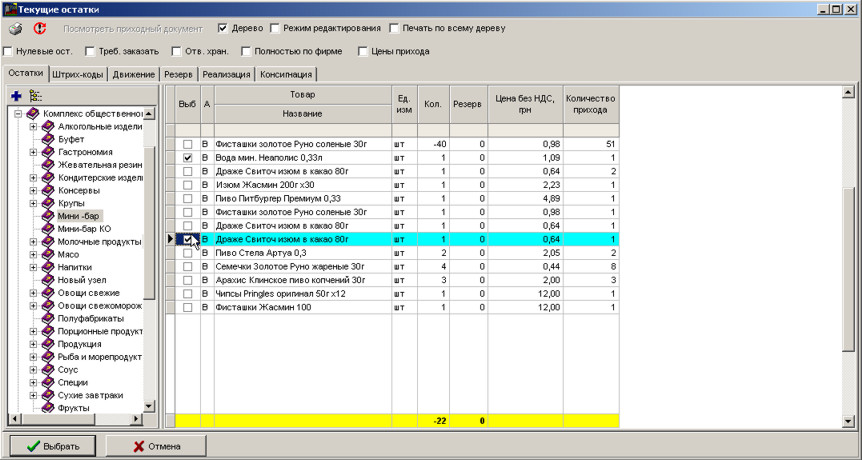The height and width of the screenshot is (460, 862).
Task: Switch to the Штрих-коды tab
Action: [x=80, y=74]
